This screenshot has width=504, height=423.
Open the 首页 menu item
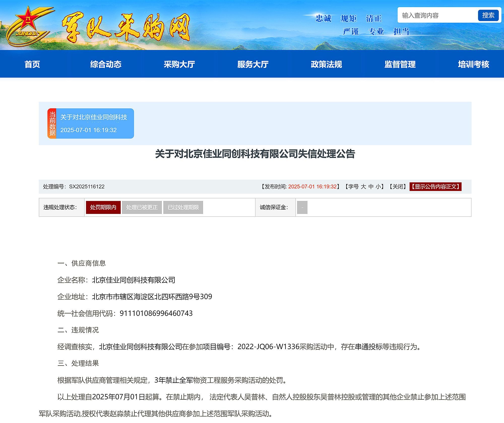[x=32, y=64]
